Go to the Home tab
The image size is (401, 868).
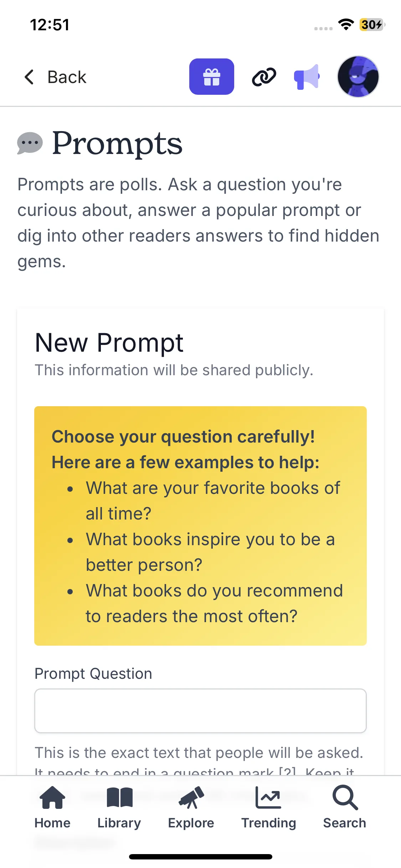tap(52, 807)
